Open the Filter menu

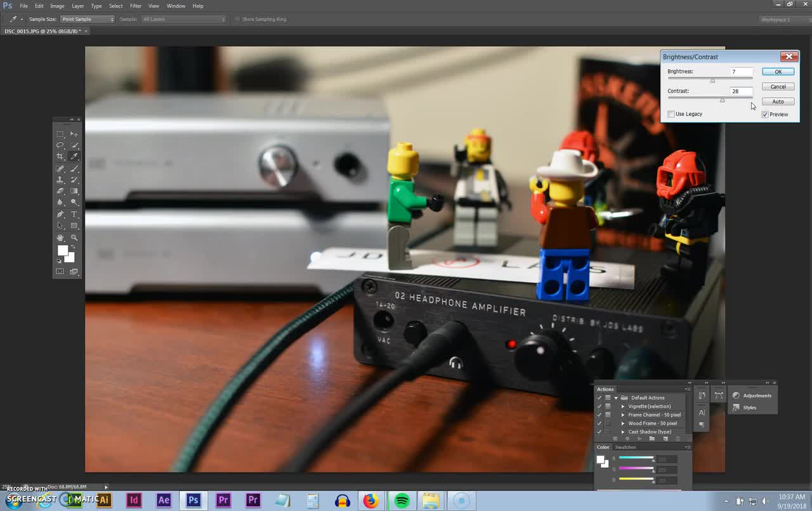pyautogui.click(x=136, y=6)
